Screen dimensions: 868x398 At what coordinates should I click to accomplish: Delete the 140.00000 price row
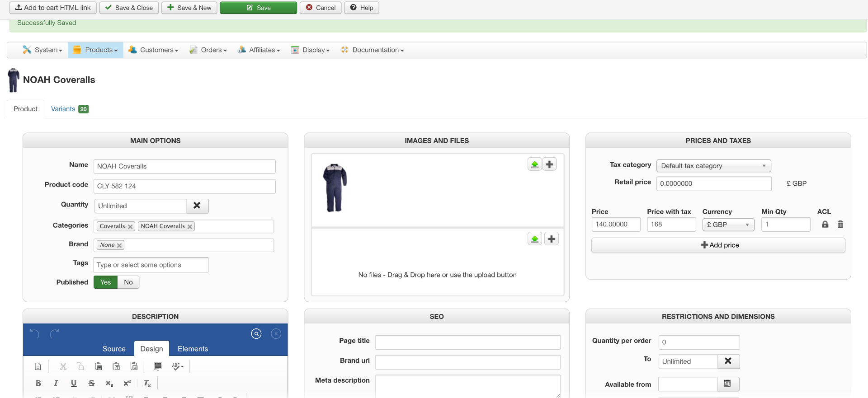pos(840,225)
